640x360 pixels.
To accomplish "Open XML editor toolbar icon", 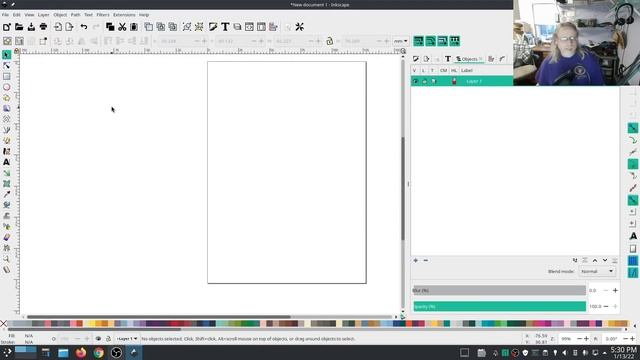I will click(x=249, y=27).
